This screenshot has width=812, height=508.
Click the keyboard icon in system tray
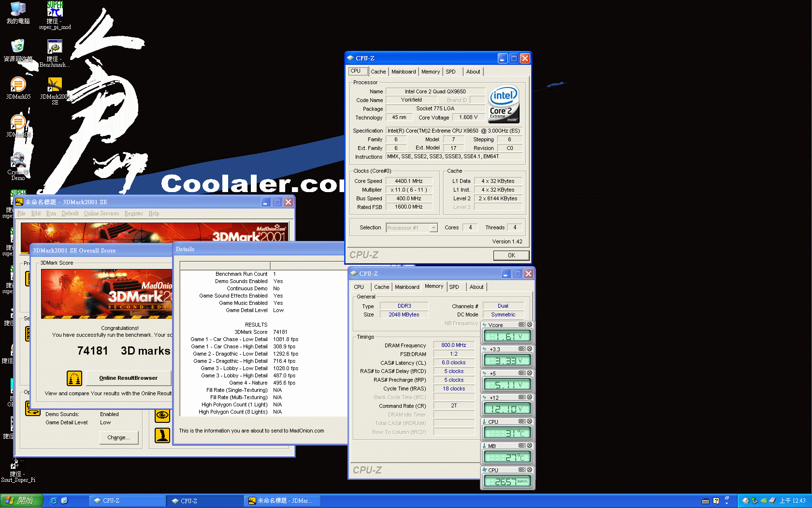coord(706,501)
